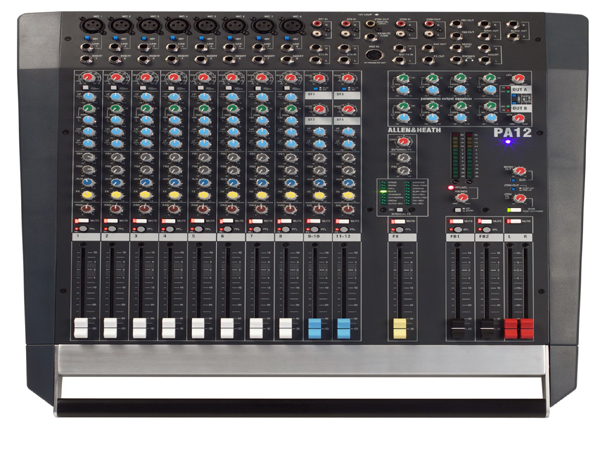The width and height of the screenshot is (600, 450).
Task: Adjust ST3 red gain knob on channel 11-12
Action: pos(347,79)
